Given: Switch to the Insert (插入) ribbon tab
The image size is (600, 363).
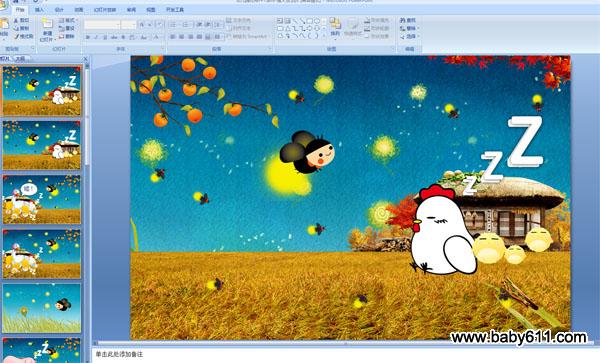Looking at the screenshot, I should 39,10.
